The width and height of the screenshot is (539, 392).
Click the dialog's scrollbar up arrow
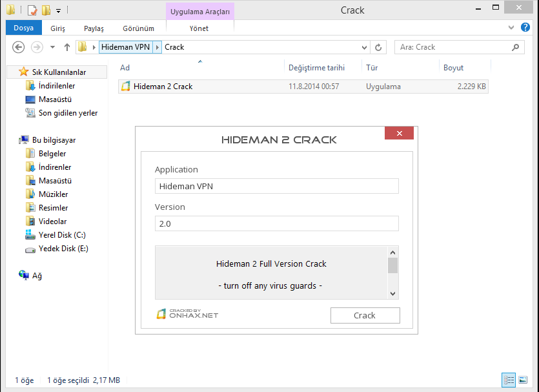point(392,253)
